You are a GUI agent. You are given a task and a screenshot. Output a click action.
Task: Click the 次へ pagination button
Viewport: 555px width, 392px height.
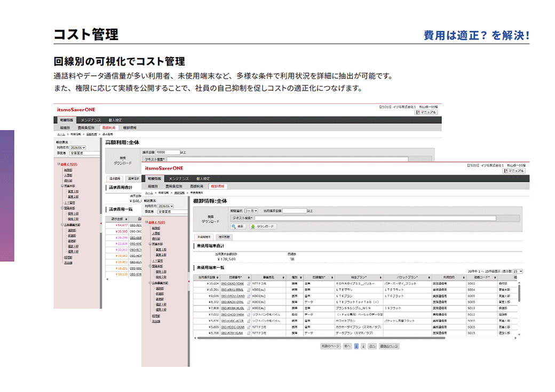coord(372,346)
